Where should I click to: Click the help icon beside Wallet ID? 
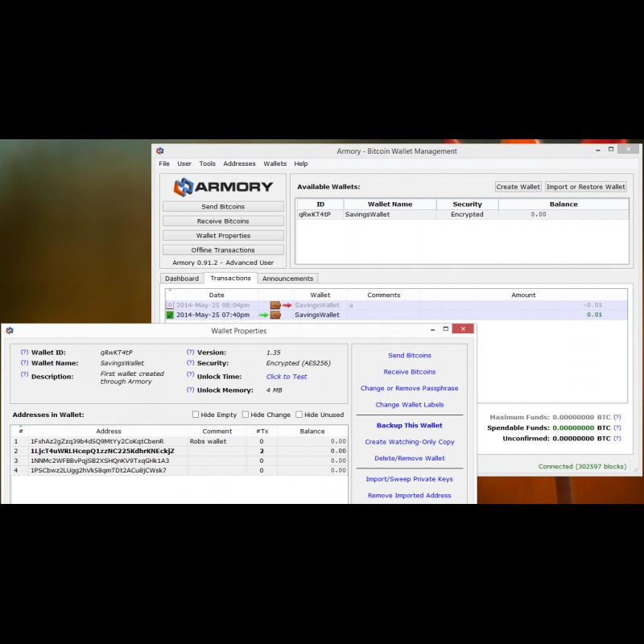[x=25, y=352]
